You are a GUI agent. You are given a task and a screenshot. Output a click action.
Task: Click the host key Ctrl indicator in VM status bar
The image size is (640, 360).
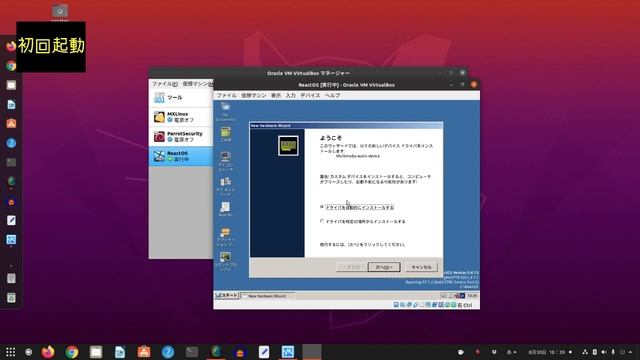click(x=465, y=305)
